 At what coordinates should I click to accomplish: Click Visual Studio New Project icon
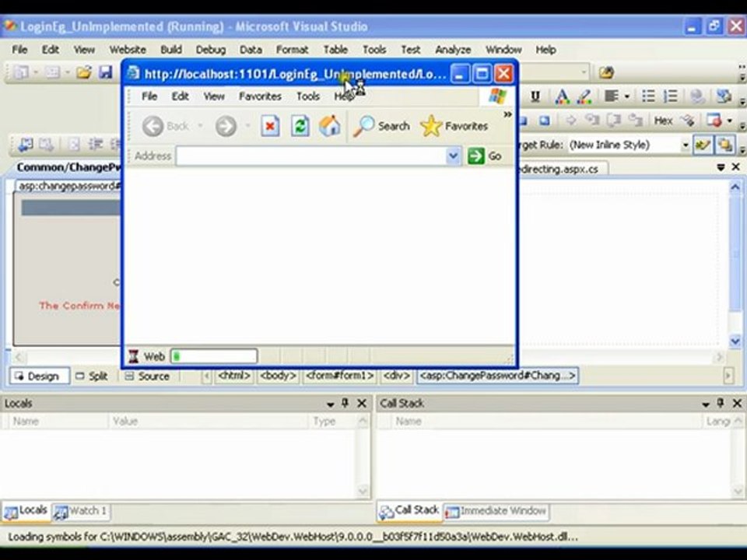coord(20,72)
